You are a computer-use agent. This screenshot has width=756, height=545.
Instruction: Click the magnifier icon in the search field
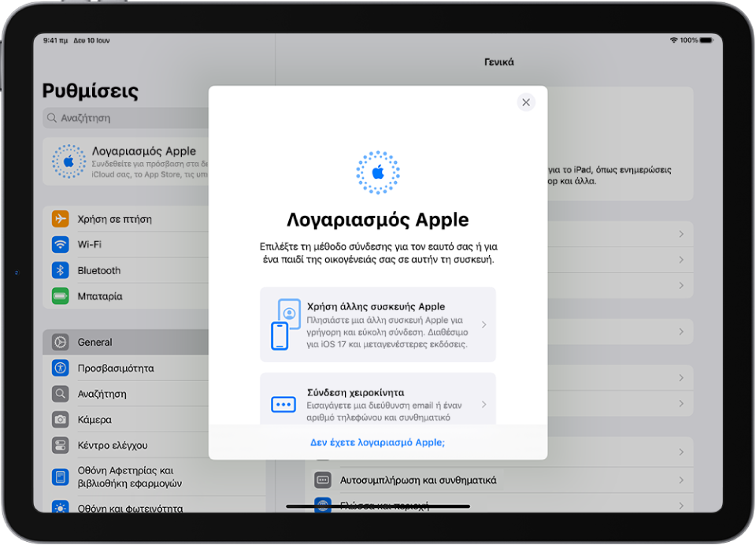tap(52, 117)
